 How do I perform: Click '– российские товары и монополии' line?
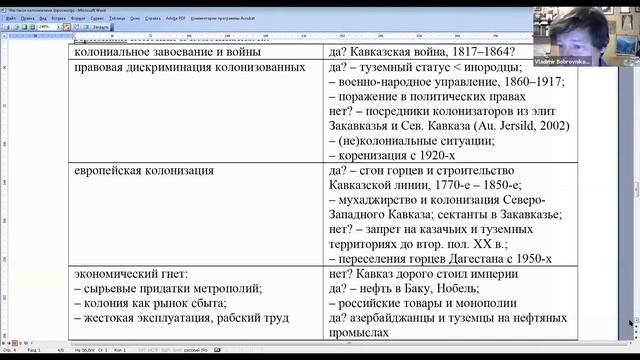[423, 303]
